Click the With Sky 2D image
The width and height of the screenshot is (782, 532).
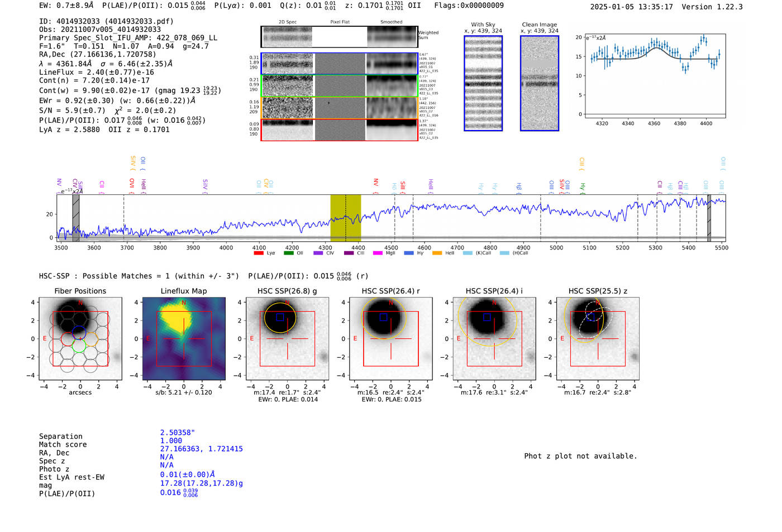(x=483, y=83)
